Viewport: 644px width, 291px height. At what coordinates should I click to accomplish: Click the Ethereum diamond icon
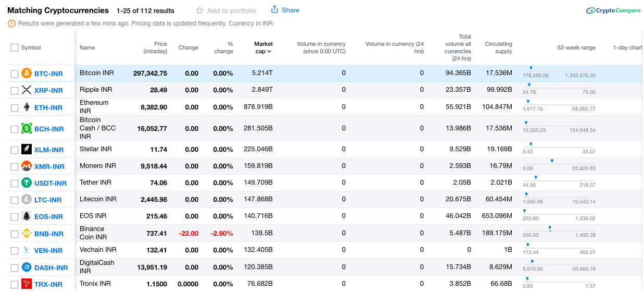coord(27,107)
